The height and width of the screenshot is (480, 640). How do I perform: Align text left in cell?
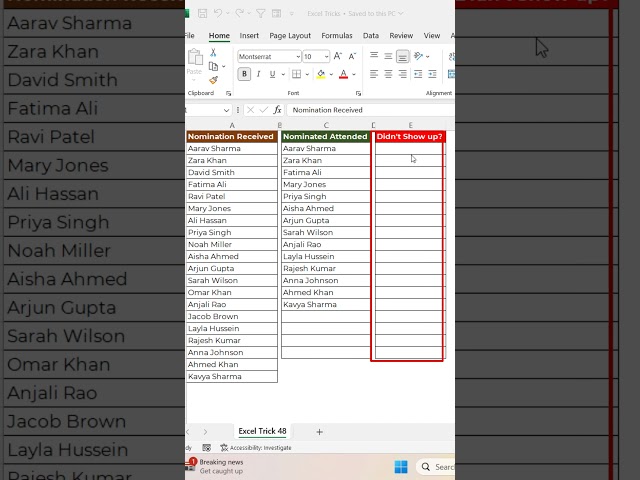click(x=374, y=74)
